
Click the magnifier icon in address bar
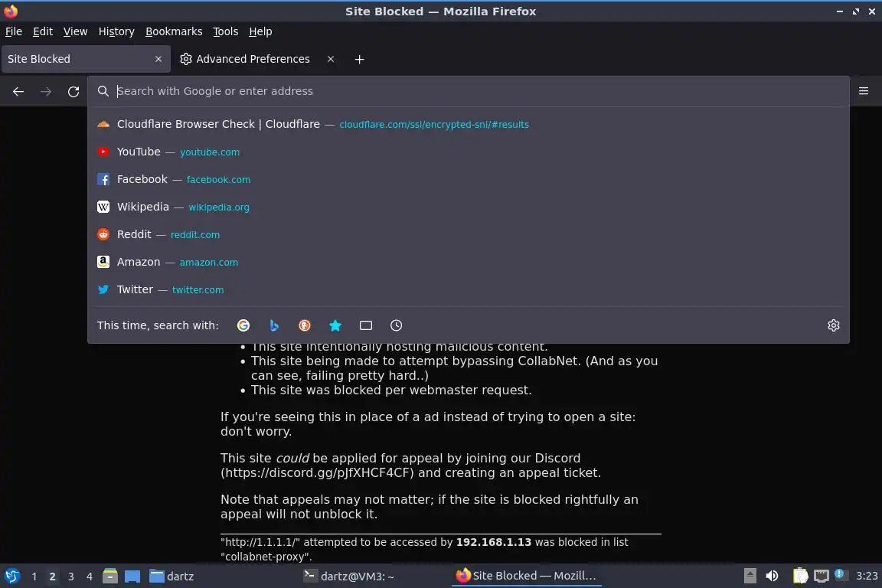pos(103,91)
